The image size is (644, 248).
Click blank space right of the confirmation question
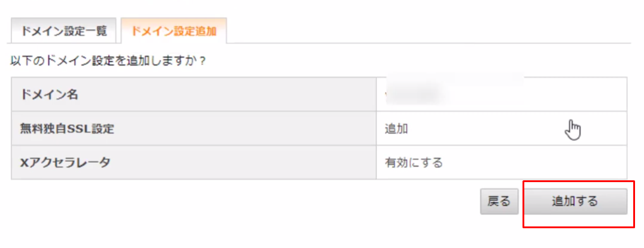[411, 62]
